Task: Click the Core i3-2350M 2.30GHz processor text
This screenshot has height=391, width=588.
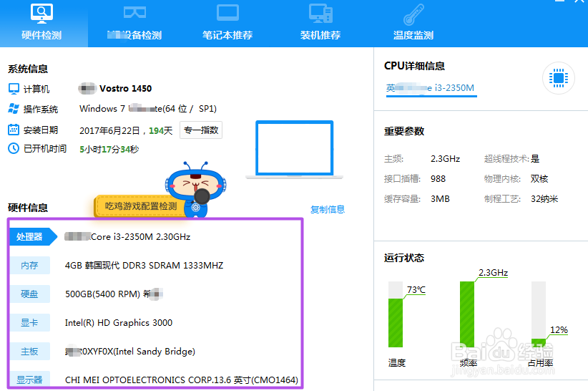Action: [127, 237]
